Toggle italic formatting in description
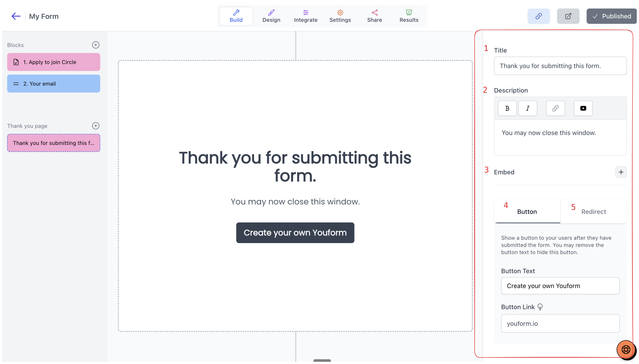This screenshot has height=364, width=639. point(527,108)
